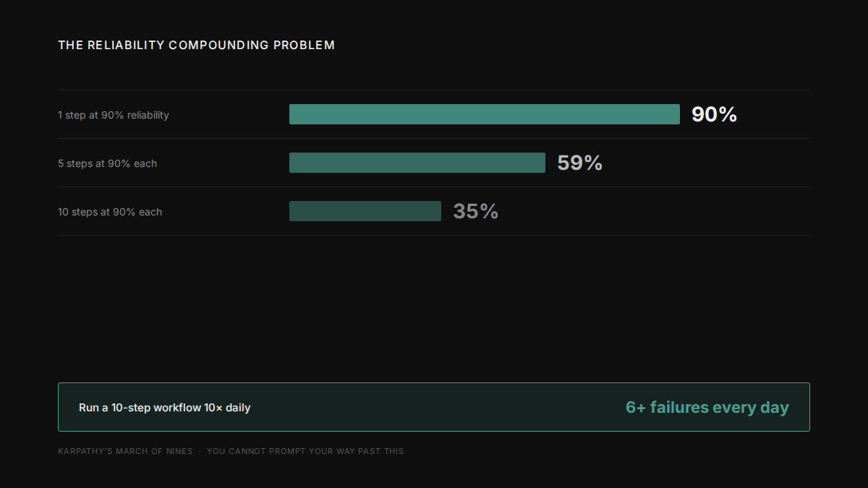Select the white '90%' value
The height and width of the screenshot is (488, 868).
tap(714, 114)
